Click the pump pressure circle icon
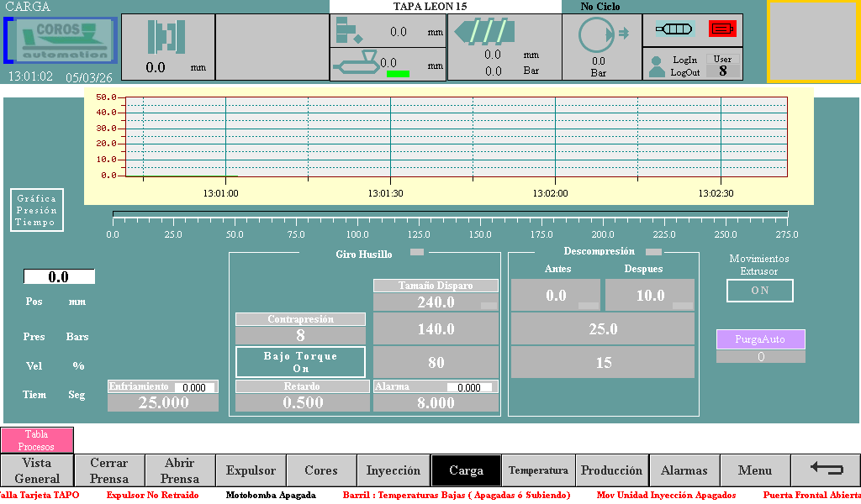Viewport: 861px width, 504px height. tap(598, 34)
